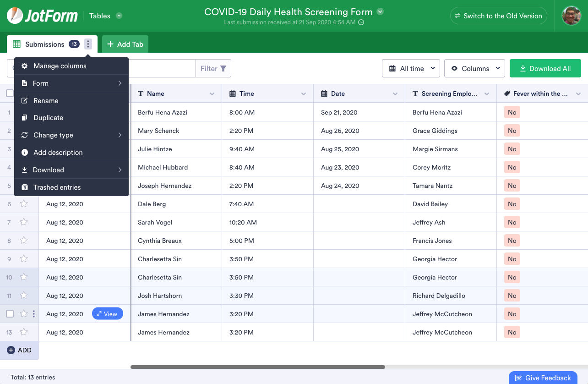Click the text type icon in Name header

point(141,93)
